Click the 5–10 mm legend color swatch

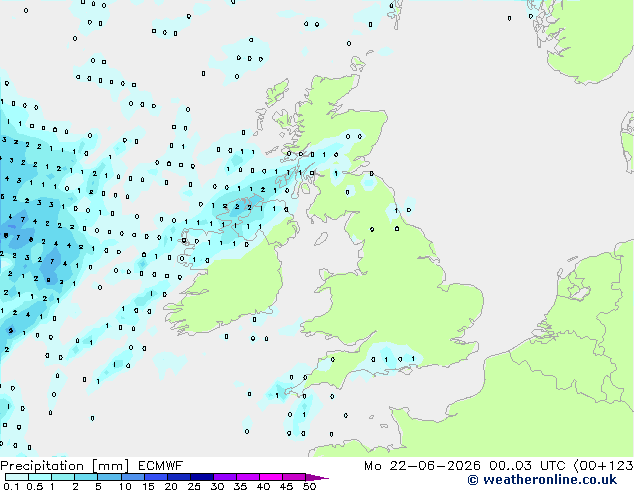coord(109,477)
